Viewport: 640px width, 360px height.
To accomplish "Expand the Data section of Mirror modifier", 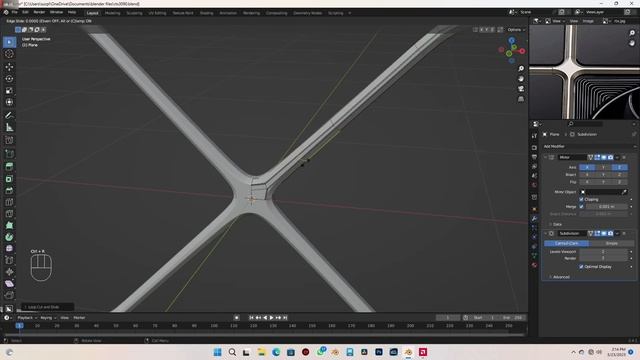I will (x=555, y=224).
